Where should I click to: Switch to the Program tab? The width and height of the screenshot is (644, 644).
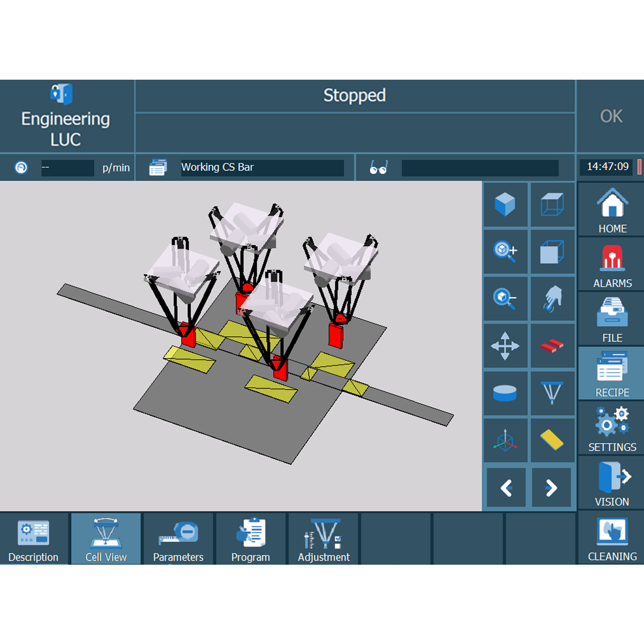tap(251, 539)
